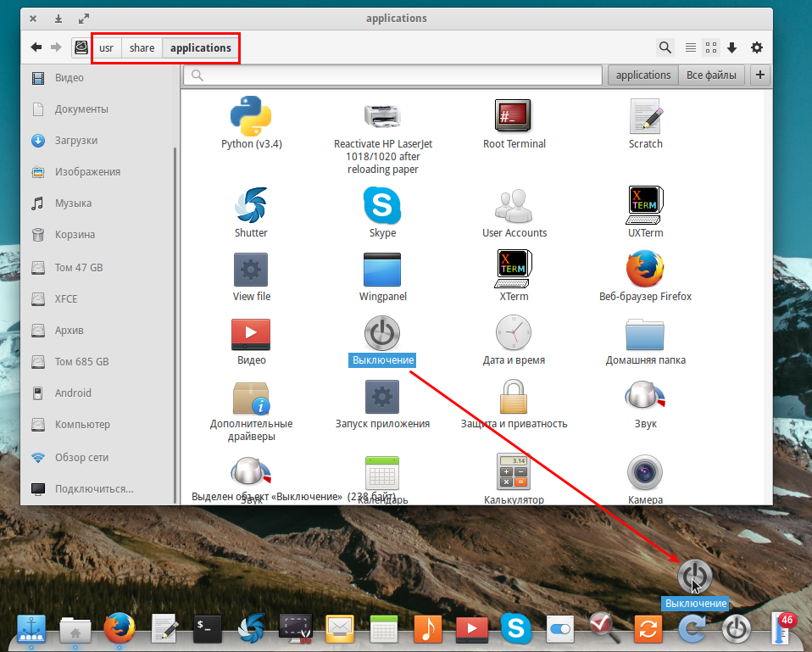
Task: Open Загрузки in the sidebar
Action: (75, 141)
